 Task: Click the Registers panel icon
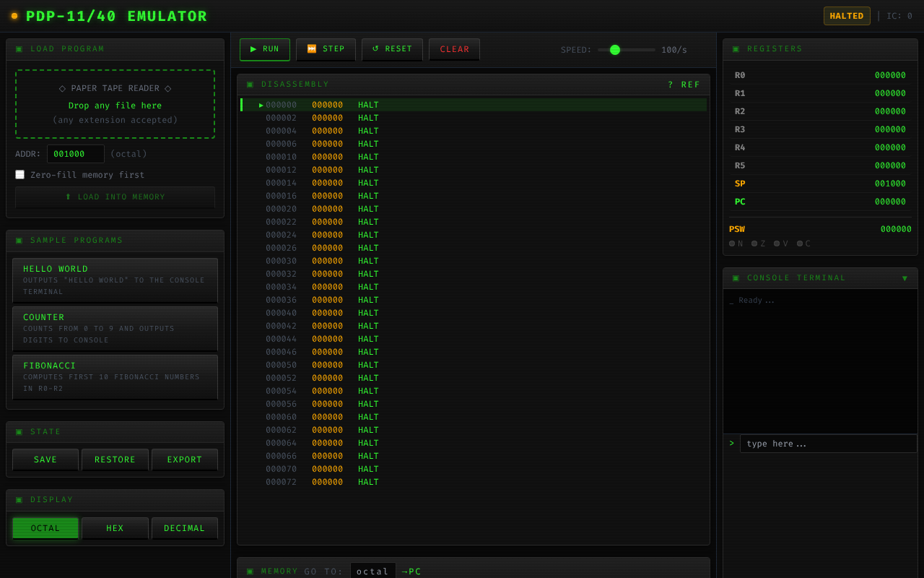(x=736, y=49)
